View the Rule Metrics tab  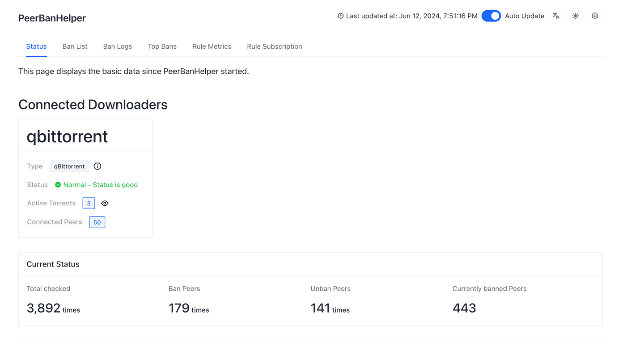click(212, 47)
